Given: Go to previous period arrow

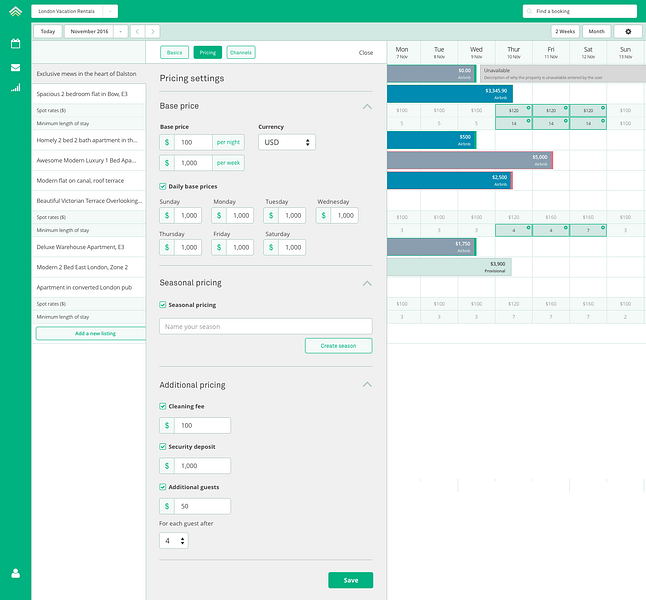Looking at the screenshot, I should tap(137, 31).
